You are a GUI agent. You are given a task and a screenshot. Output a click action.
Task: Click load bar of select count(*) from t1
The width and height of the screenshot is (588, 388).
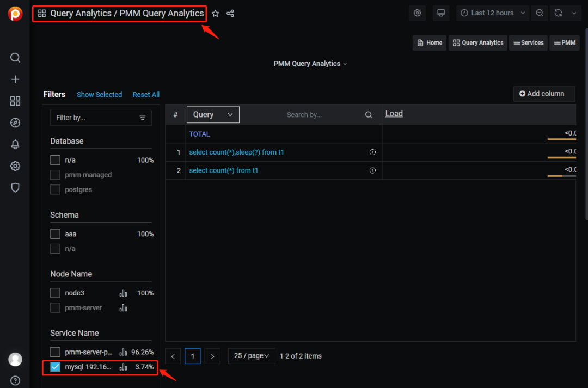tap(561, 175)
